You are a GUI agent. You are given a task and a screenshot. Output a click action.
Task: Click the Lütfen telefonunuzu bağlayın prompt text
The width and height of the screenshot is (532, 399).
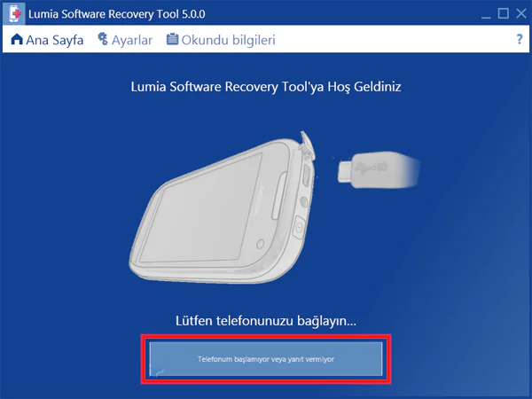[x=266, y=321]
